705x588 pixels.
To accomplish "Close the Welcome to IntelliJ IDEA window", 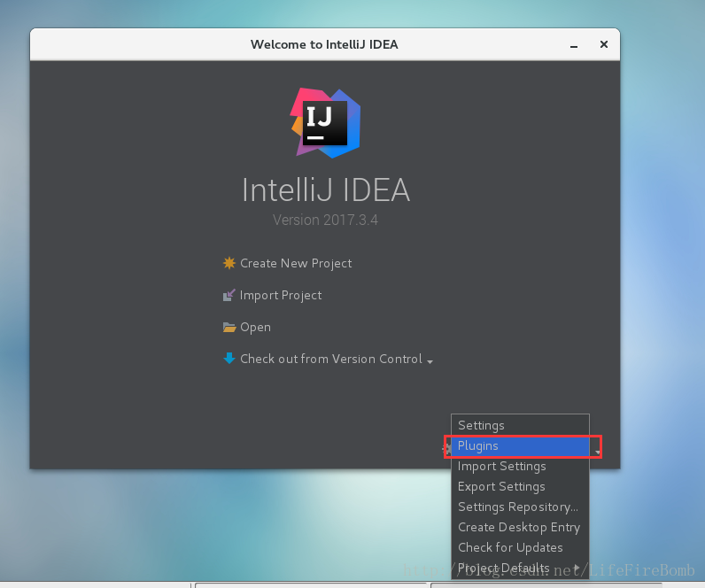I will coord(604,44).
